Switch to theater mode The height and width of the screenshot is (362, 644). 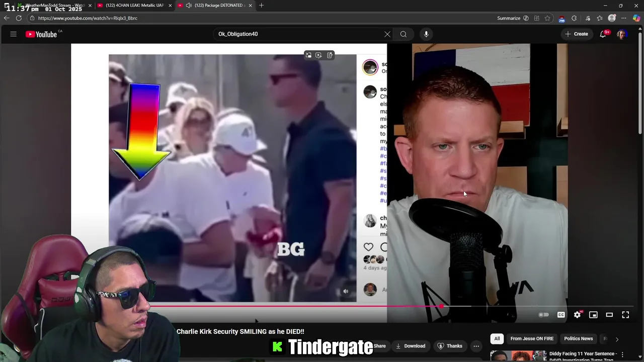coord(609,315)
